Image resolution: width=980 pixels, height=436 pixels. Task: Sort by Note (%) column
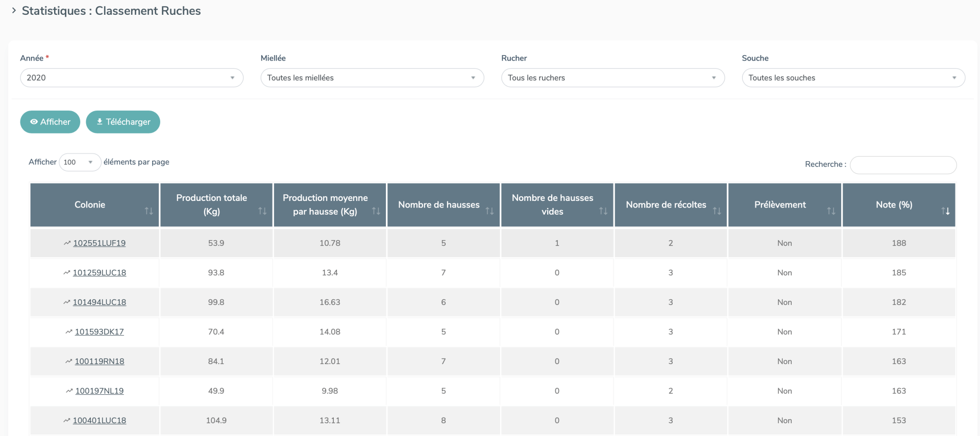(x=945, y=211)
